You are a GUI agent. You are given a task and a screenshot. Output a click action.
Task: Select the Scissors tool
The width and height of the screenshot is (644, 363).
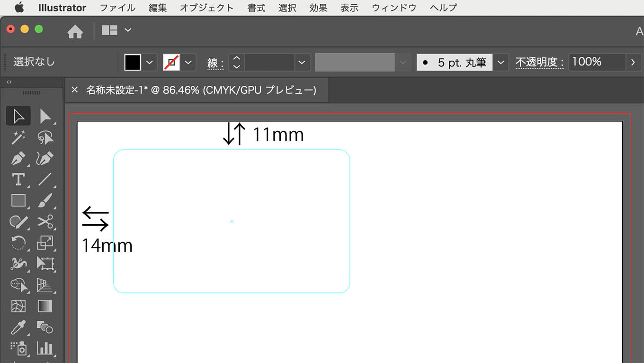pos(45,222)
